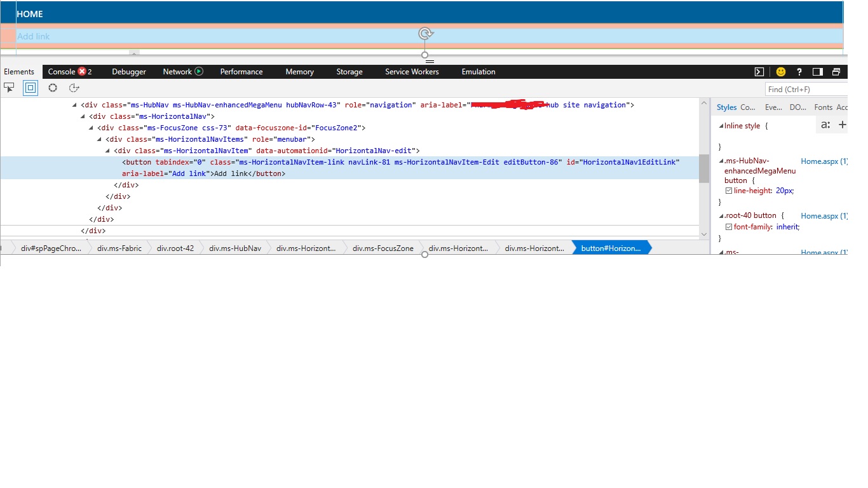Viewport: 868px width, 488px height.
Task: Collapse the ms-FocusZone div node
Action: pyautogui.click(x=92, y=128)
